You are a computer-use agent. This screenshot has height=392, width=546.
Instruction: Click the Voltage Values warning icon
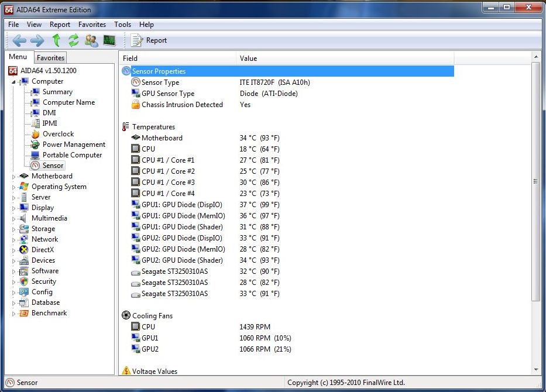[x=126, y=371]
